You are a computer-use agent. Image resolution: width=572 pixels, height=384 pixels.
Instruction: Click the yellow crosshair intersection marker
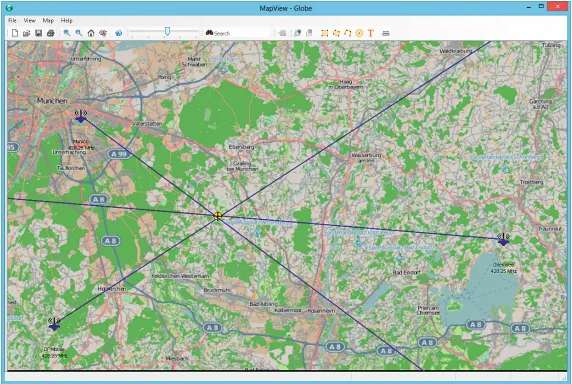tap(218, 216)
